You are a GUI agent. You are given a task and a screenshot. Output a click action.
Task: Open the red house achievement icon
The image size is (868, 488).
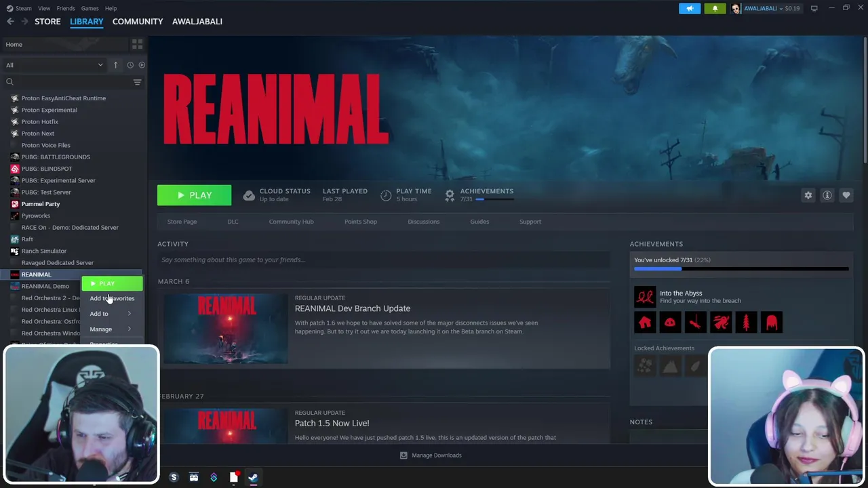click(x=645, y=323)
